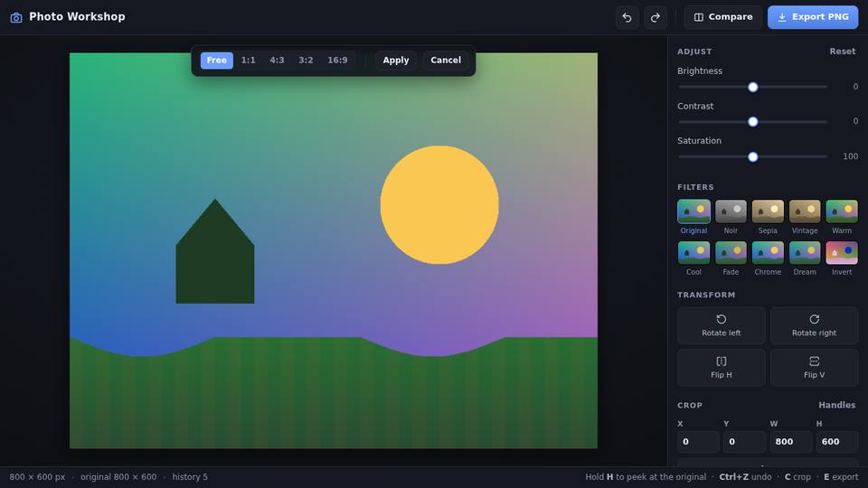Click the crop H input field
This screenshot has width=868, height=488.
pyautogui.click(x=837, y=442)
